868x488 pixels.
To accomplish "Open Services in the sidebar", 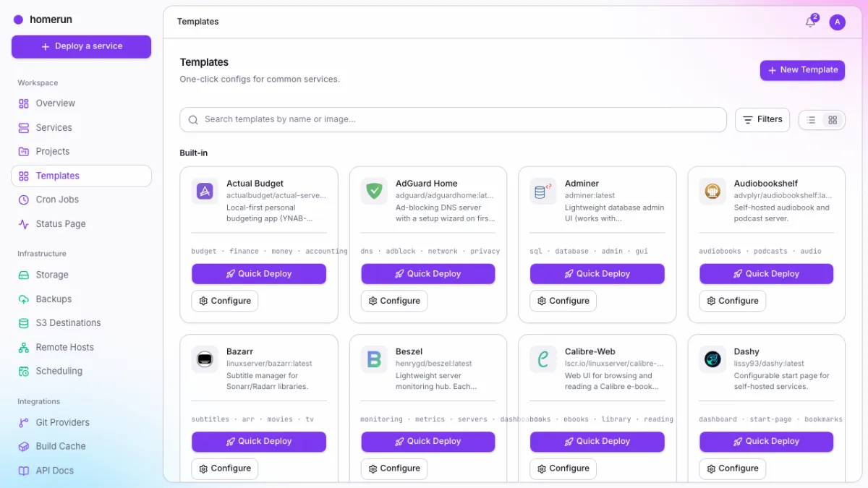I will click(x=81, y=128).
